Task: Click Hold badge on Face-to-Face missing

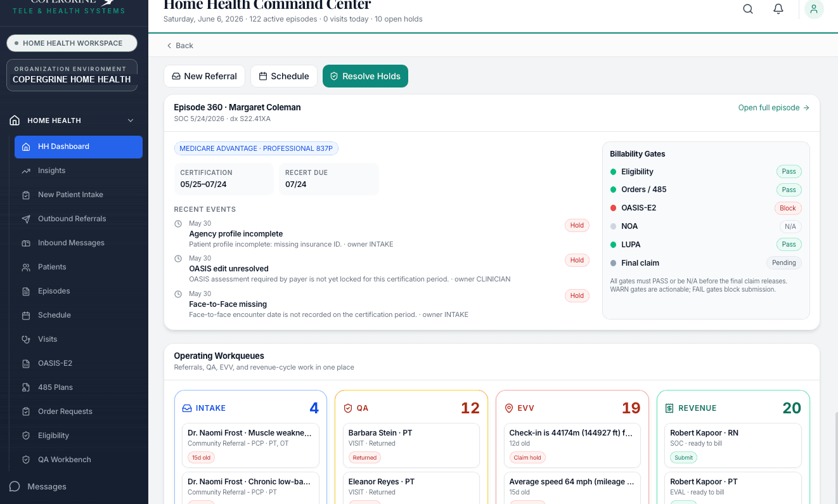Action: [x=577, y=295]
